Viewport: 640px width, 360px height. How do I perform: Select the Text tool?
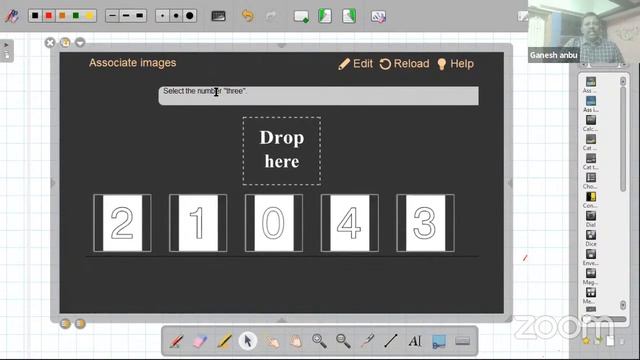coord(415,341)
